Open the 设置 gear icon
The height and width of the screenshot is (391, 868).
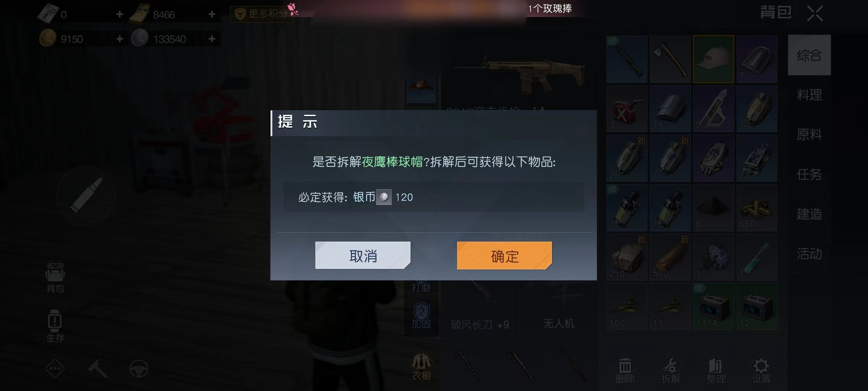761,371
